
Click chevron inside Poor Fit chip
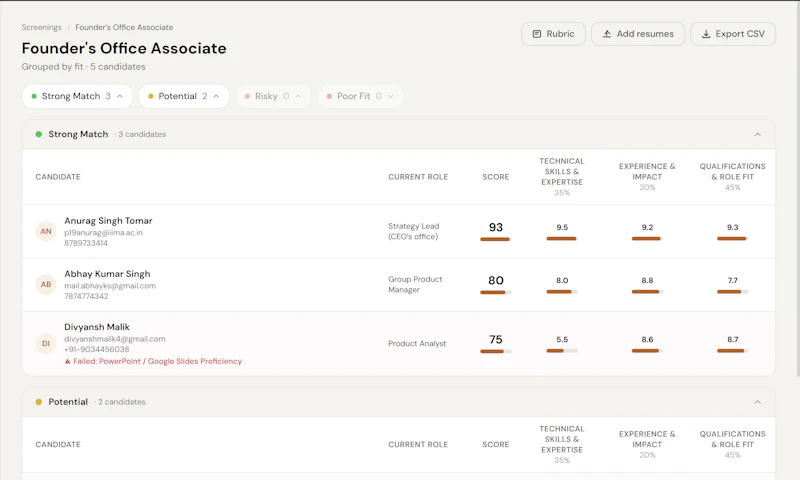pos(391,96)
